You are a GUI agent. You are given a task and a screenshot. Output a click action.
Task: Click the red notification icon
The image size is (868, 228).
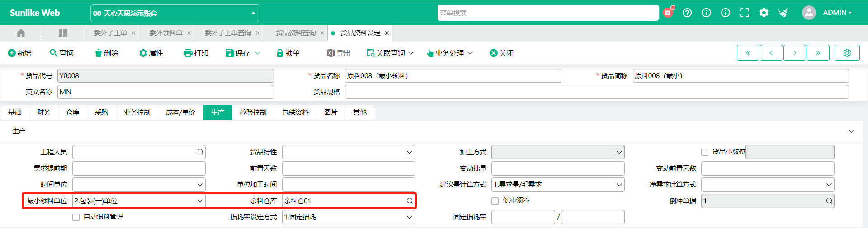(668, 13)
